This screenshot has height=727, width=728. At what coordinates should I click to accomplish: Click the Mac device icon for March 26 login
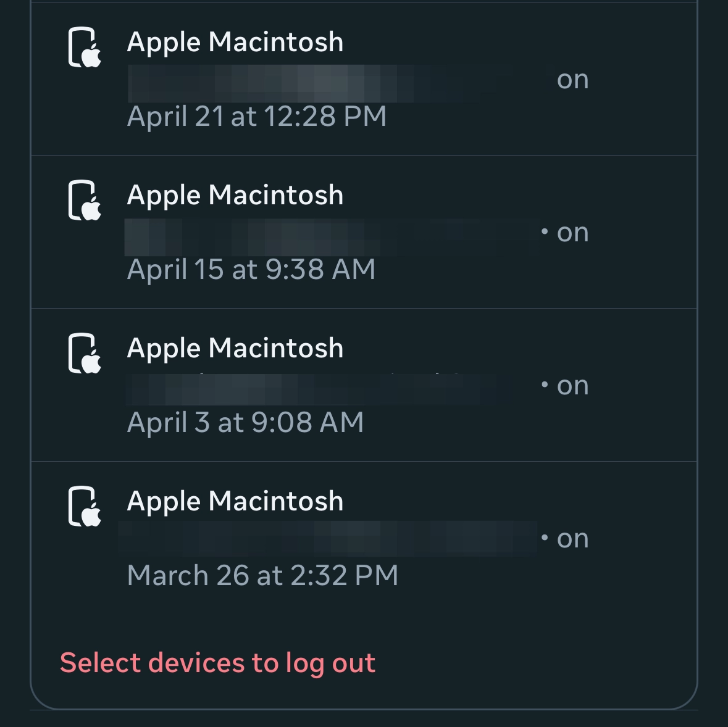point(84,507)
